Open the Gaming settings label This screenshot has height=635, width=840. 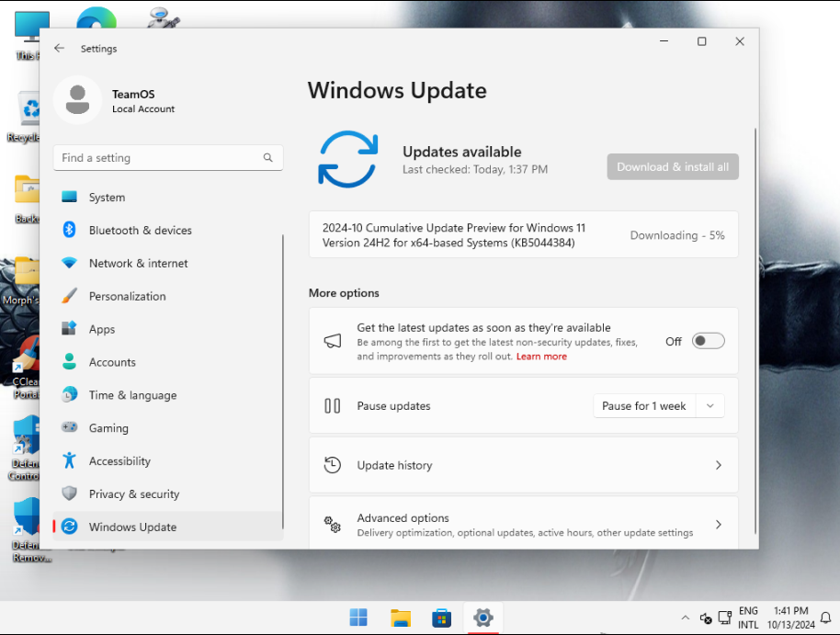point(108,427)
